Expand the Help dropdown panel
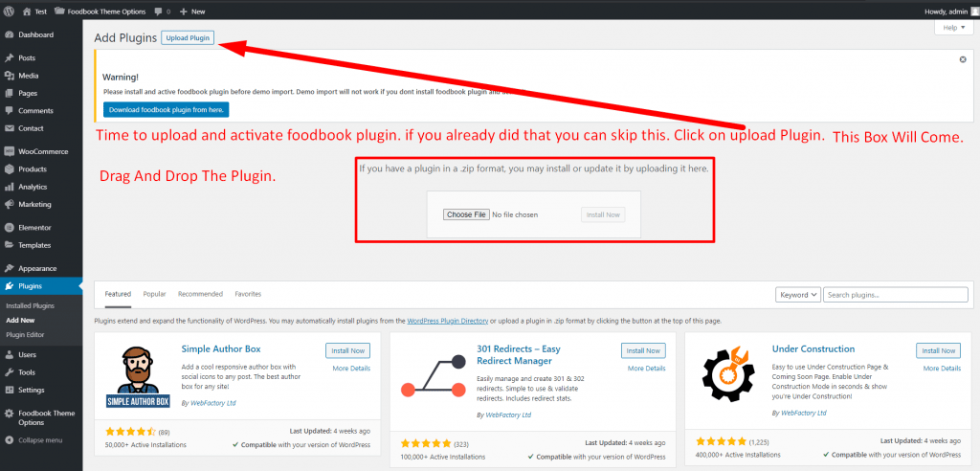 (x=952, y=28)
